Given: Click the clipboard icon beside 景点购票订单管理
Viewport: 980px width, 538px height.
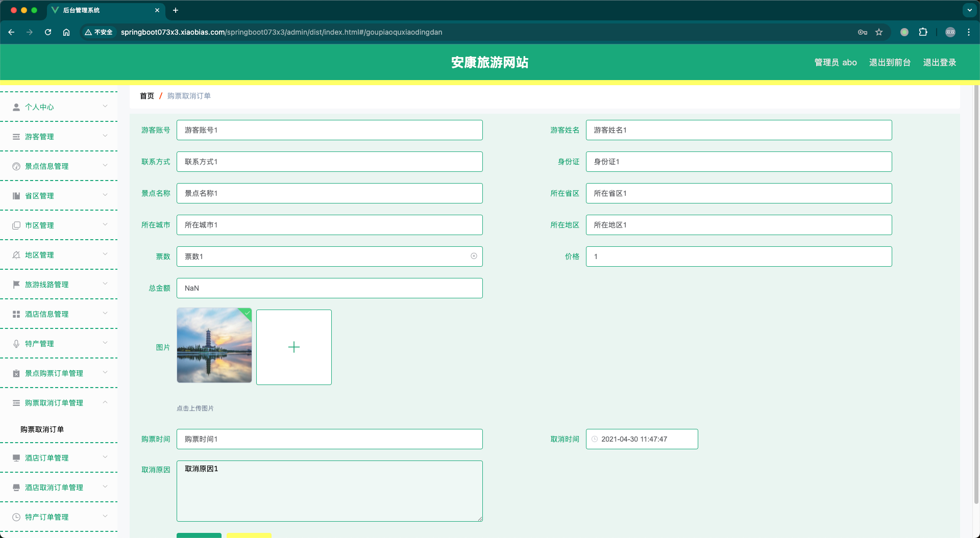Looking at the screenshot, I should 16,373.
